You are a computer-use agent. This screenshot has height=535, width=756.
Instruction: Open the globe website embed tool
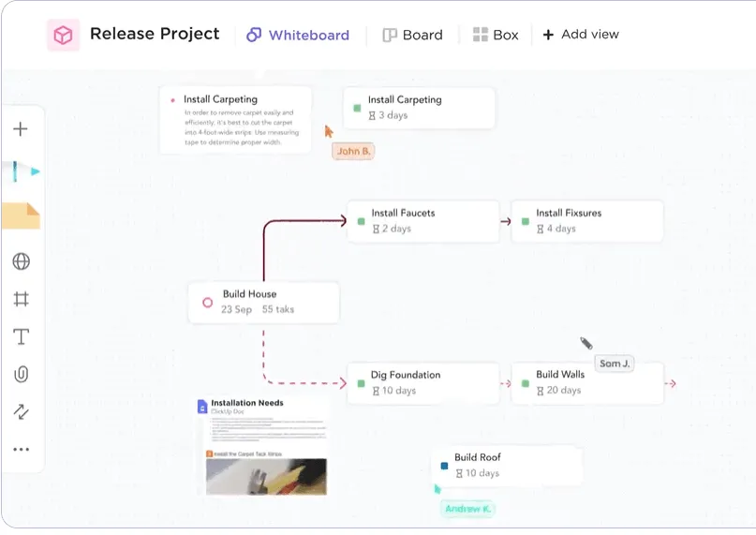pos(21,261)
